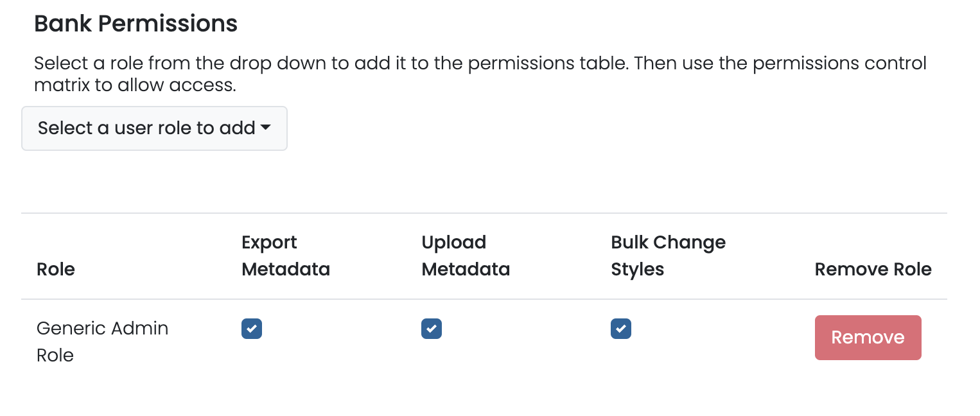The height and width of the screenshot is (416, 980).
Task: Click the Export Metadata column header
Action: click(286, 256)
